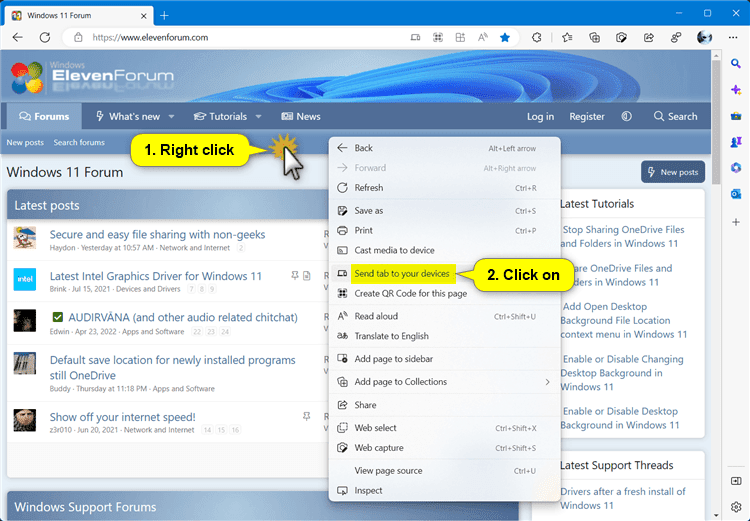Click the site information lock icon
Image resolution: width=750 pixels, height=521 pixels.
pos(78,37)
